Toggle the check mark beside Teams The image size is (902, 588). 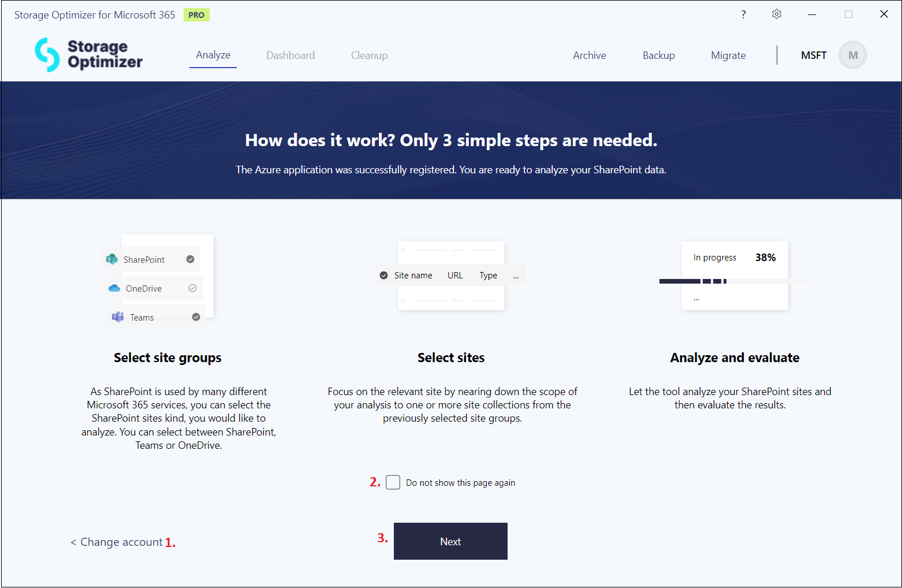[196, 317]
